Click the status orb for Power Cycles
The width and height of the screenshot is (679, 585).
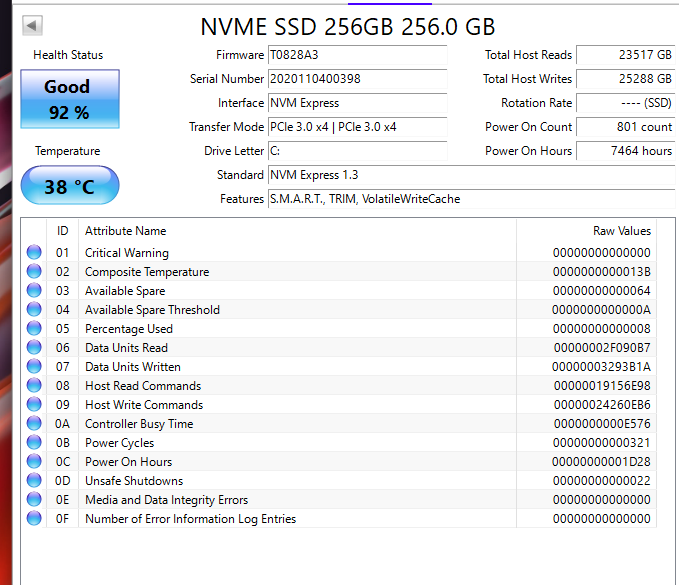34,443
